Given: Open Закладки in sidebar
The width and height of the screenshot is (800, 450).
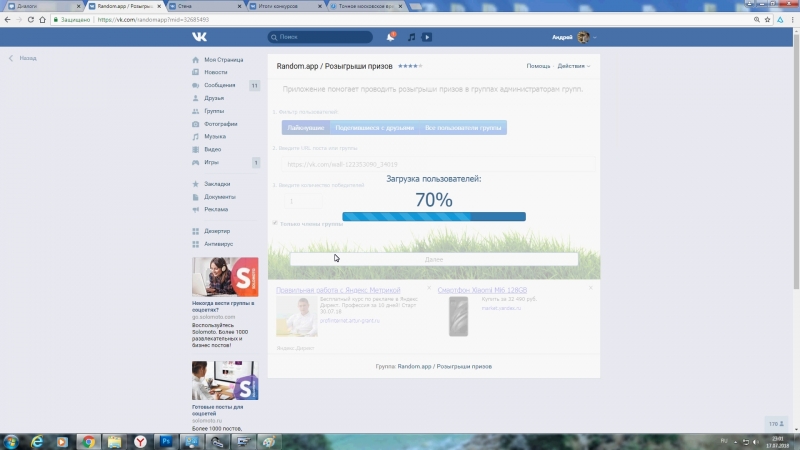Looking at the screenshot, I should coord(217,184).
